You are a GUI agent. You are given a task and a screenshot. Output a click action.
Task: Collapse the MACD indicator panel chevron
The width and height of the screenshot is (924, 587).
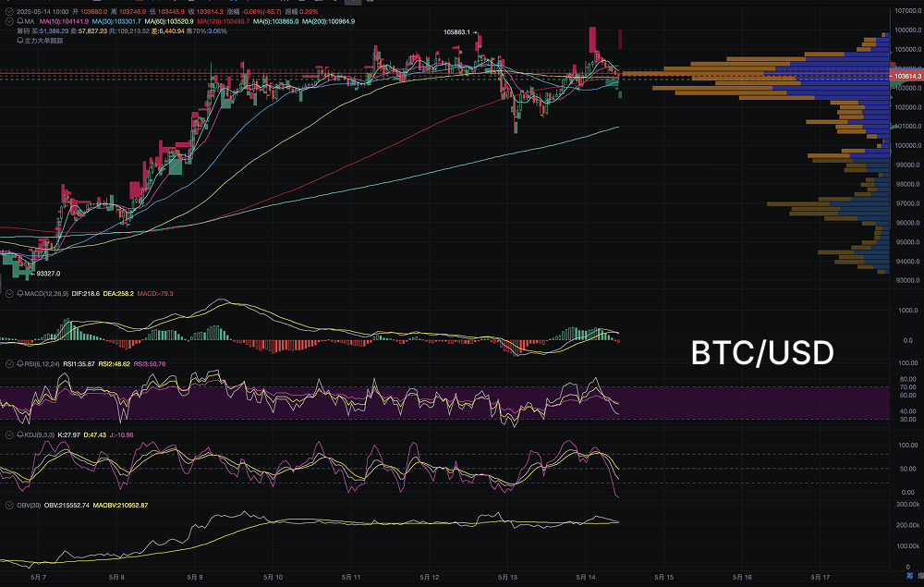tap(9, 294)
